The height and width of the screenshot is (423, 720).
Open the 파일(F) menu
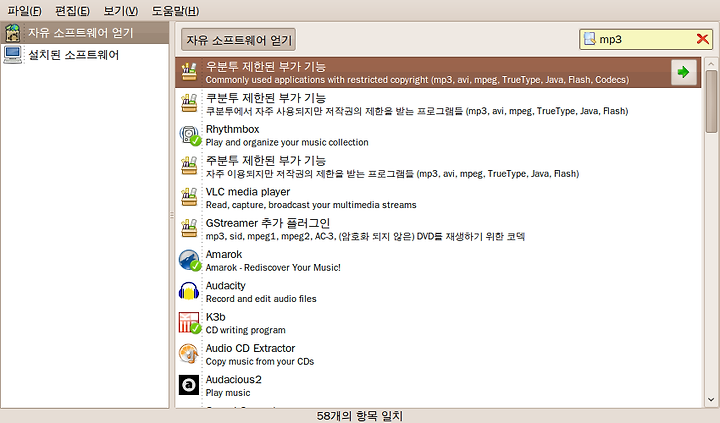pos(24,11)
